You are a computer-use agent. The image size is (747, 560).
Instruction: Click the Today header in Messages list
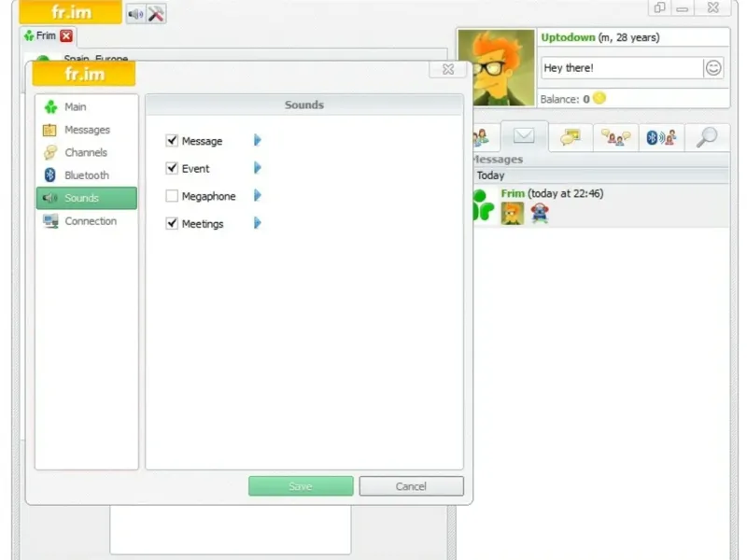[x=601, y=175]
